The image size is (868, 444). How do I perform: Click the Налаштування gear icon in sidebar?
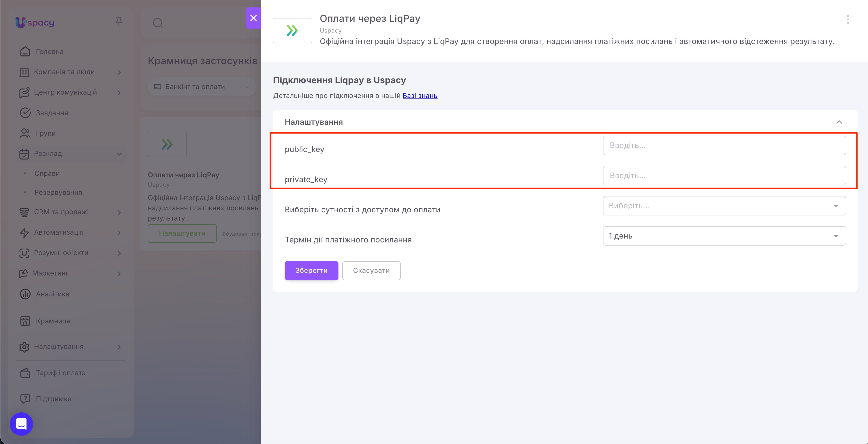24,347
